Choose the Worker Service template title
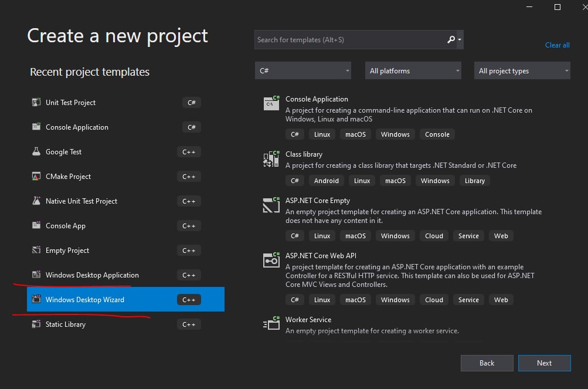This screenshot has width=588, height=389. coord(308,320)
